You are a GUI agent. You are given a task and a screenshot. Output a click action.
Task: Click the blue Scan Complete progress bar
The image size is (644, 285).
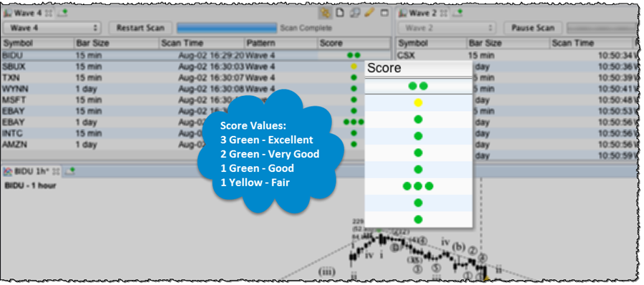coord(227,28)
